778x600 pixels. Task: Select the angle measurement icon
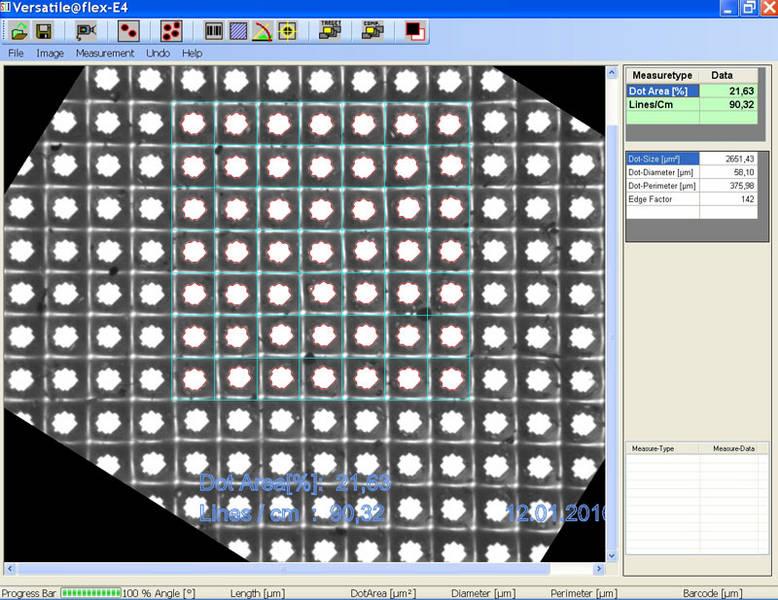(263, 31)
